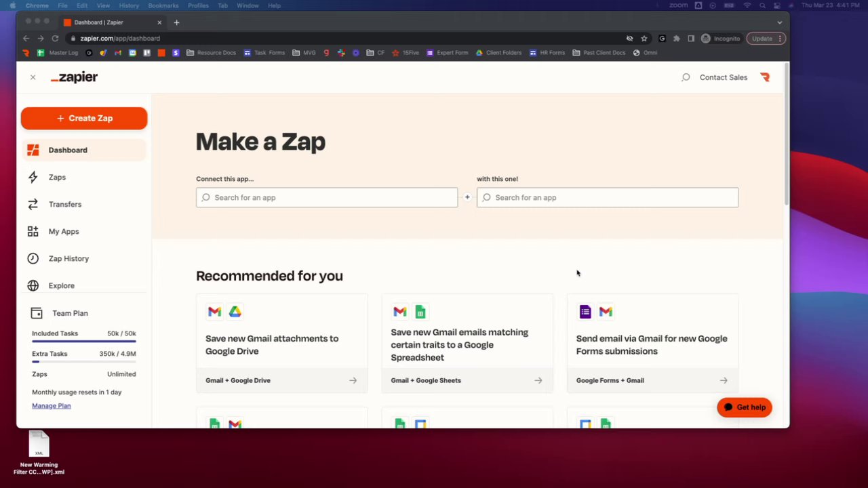Click the Spotlight search icon in the menu bar

(x=763, y=5)
